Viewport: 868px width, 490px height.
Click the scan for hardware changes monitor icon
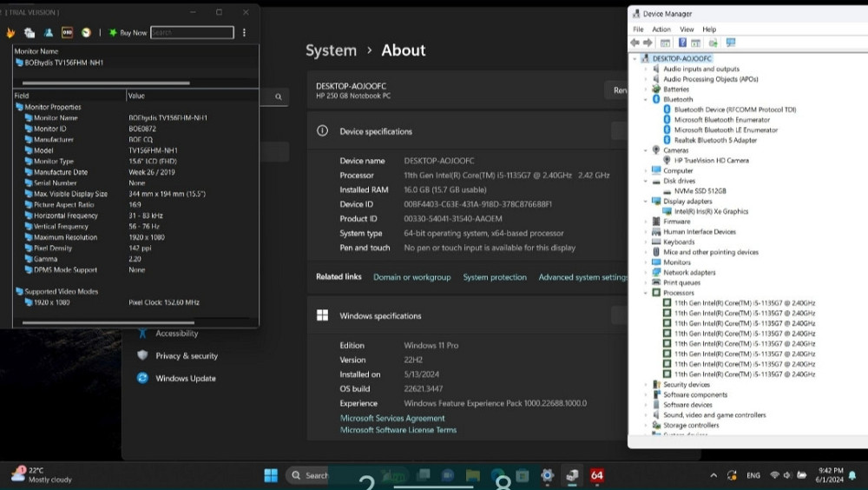tap(730, 43)
